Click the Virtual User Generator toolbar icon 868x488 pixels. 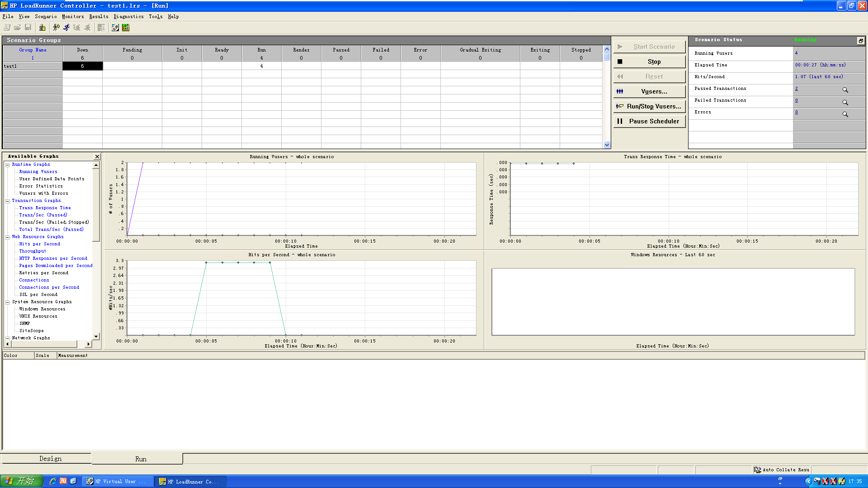[x=115, y=28]
